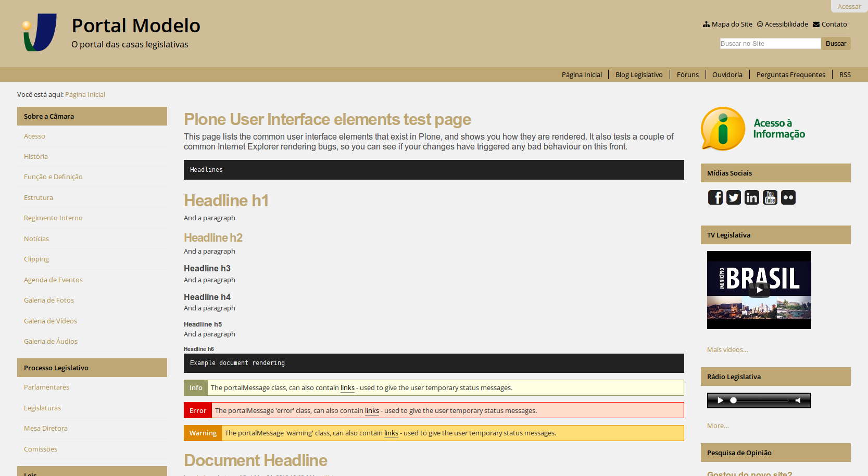This screenshot has height=476, width=868.
Task: Open the Estrutura sidebar link
Action: pos(39,197)
